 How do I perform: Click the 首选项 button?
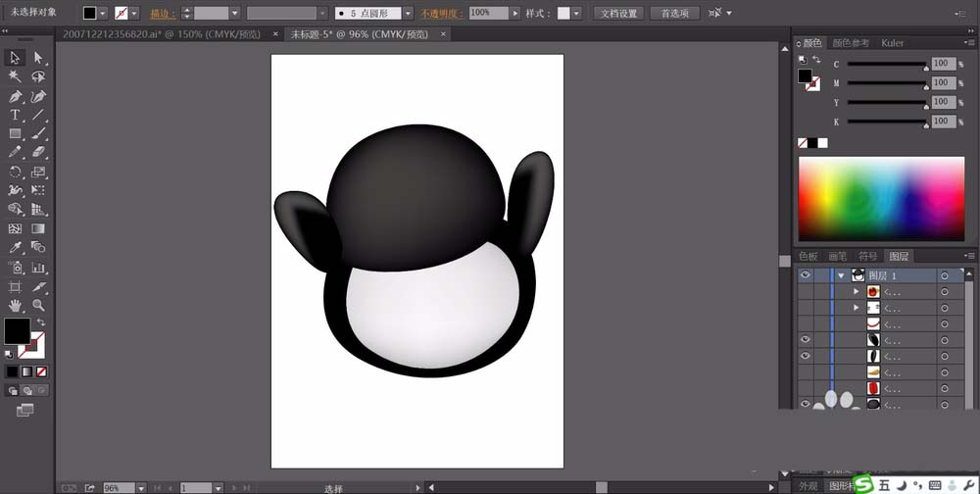[x=675, y=13]
